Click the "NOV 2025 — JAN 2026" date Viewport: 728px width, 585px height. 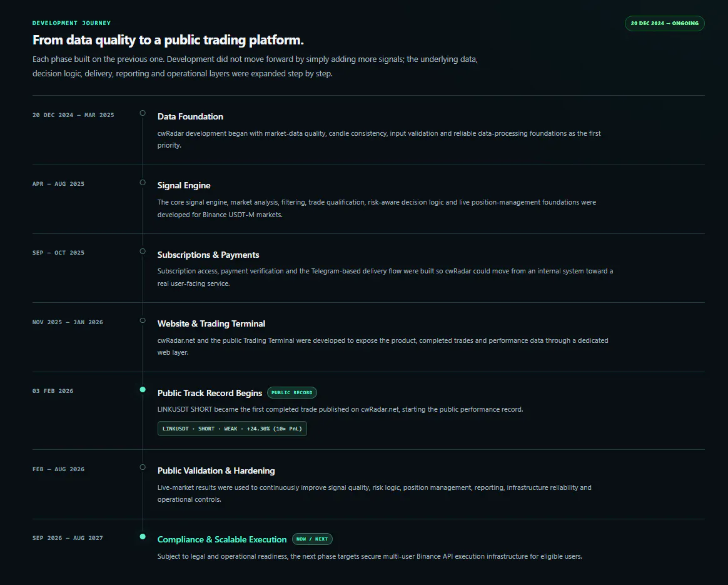point(68,322)
